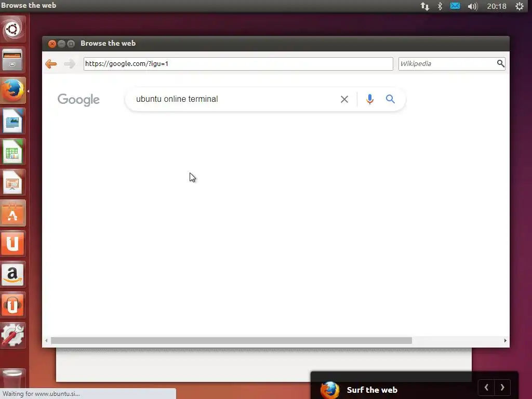Click the Surf the web Firefox icon
Viewport: 532px width, 399px height.
click(330, 390)
